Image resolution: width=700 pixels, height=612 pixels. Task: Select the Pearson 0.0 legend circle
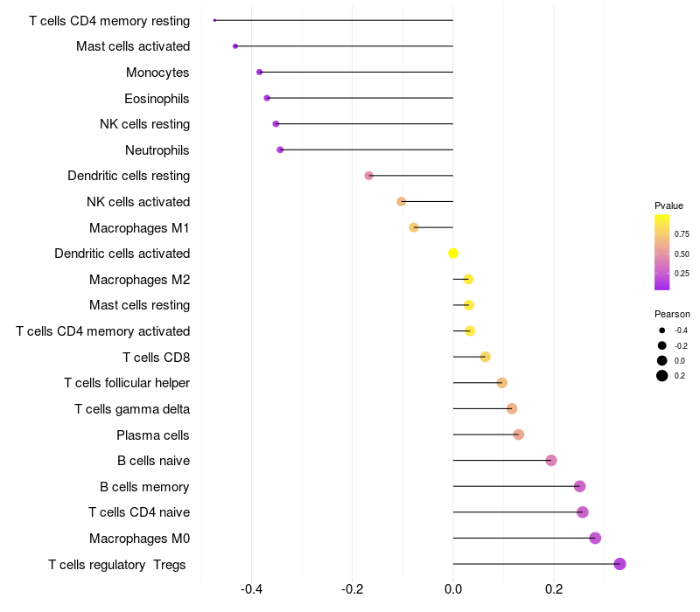click(x=661, y=361)
